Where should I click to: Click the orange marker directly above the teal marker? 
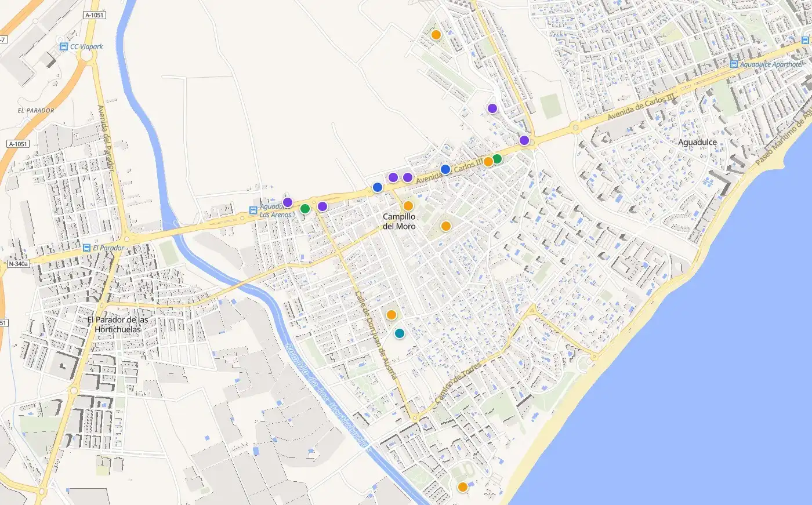pyautogui.click(x=391, y=315)
